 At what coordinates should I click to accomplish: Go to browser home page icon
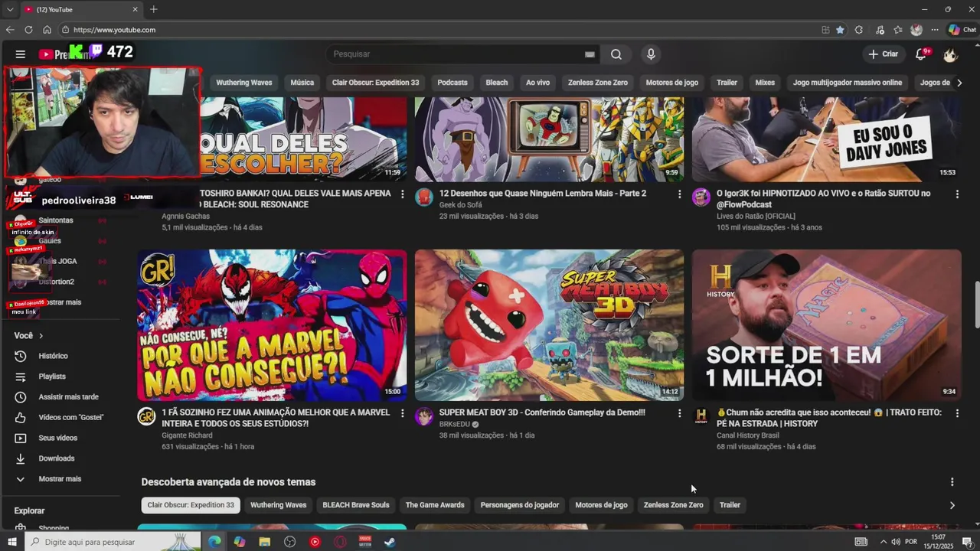[x=47, y=30]
